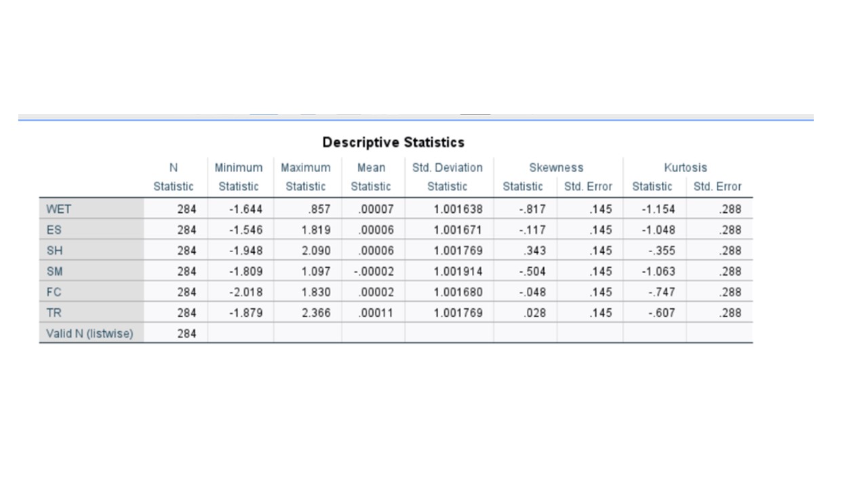Image resolution: width=868 pixels, height=488 pixels.
Task: Click the Skewness column header
Action: click(x=556, y=167)
